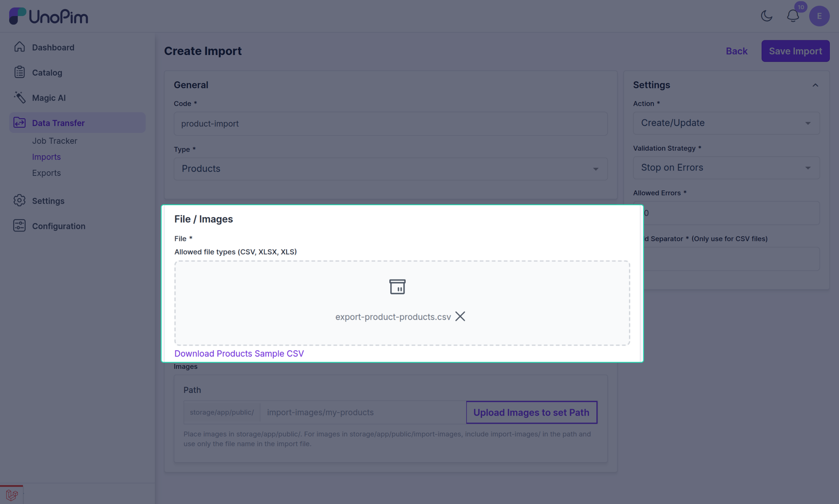Toggle dark mode with the moon icon
This screenshot has height=504, width=839.
766,16
